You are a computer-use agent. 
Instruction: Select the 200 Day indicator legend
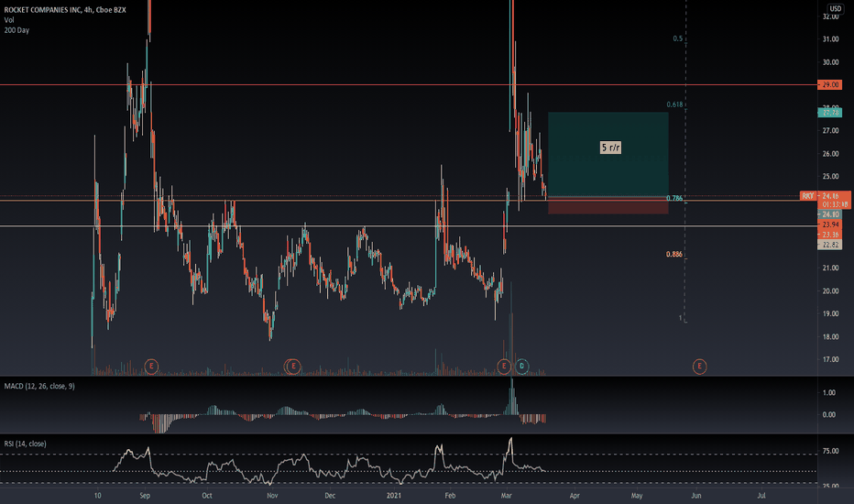click(x=16, y=30)
